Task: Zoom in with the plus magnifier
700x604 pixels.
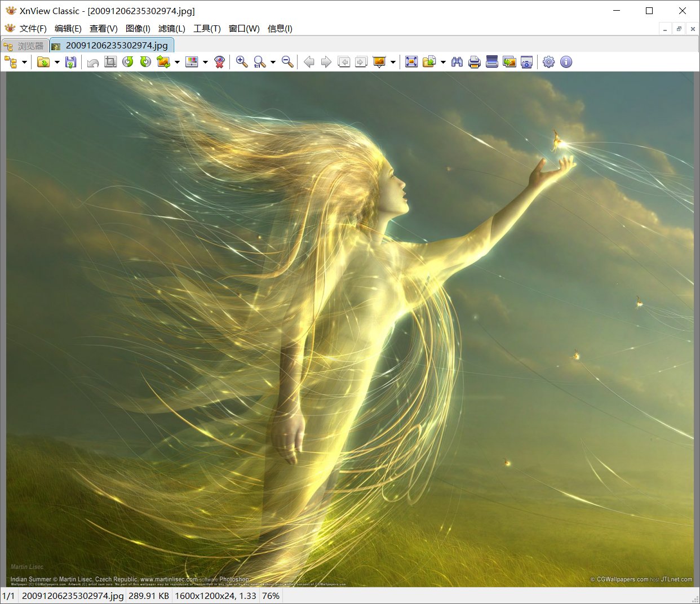Action: [242, 62]
